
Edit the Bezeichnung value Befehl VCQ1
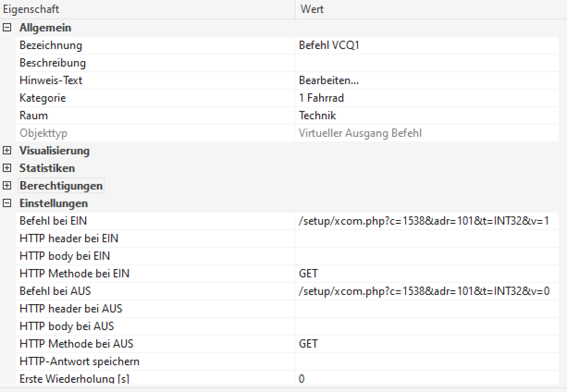(425, 45)
